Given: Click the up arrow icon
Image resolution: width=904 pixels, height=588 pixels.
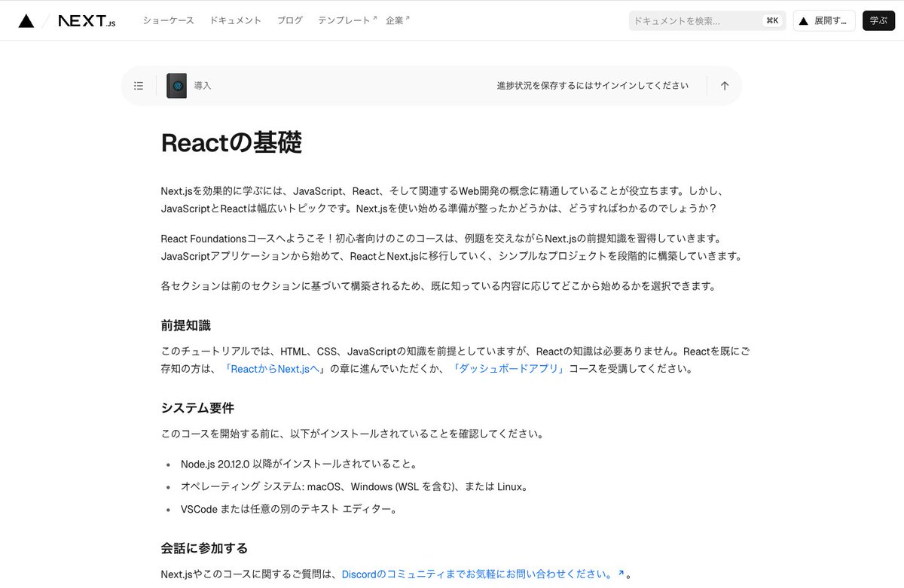Looking at the screenshot, I should click(x=725, y=86).
